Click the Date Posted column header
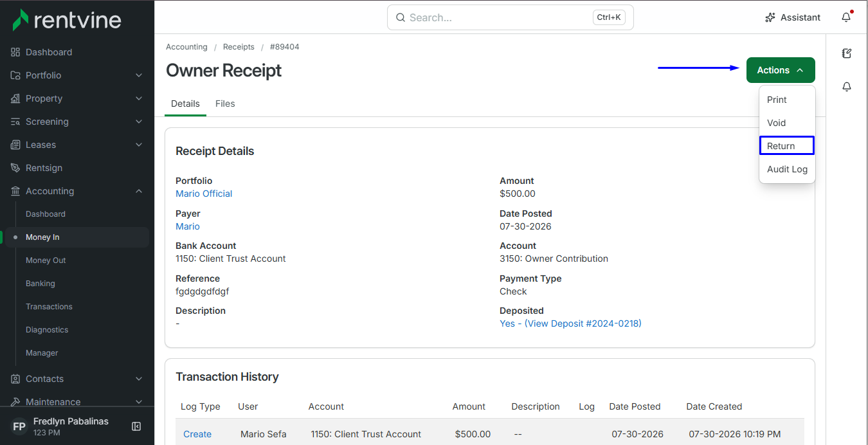 pos(635,406)
